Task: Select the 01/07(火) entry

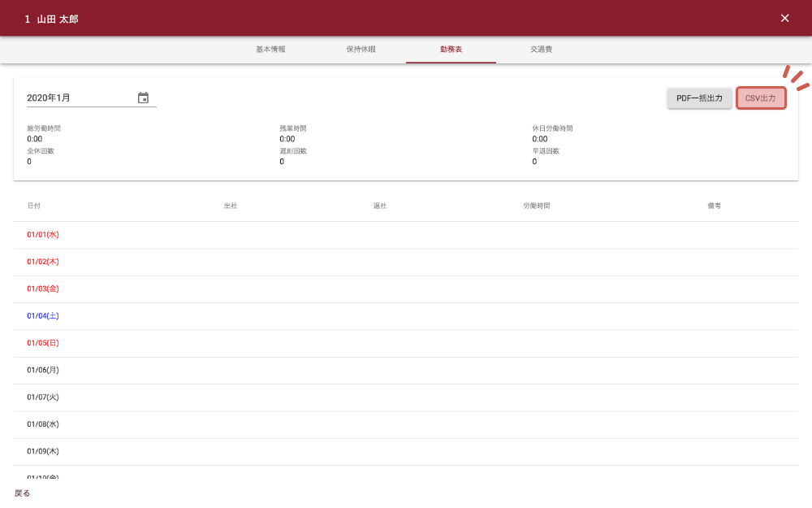Action: (43, 397)
